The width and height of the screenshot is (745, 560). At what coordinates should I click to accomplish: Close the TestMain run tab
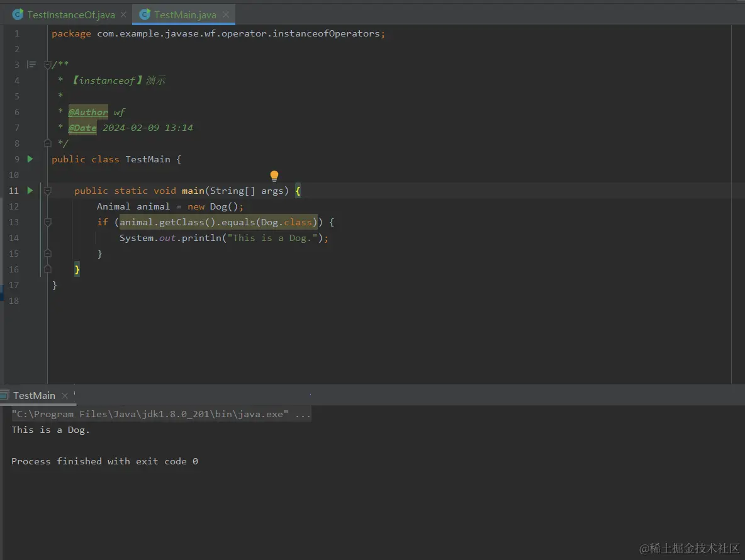pos(65,396)
